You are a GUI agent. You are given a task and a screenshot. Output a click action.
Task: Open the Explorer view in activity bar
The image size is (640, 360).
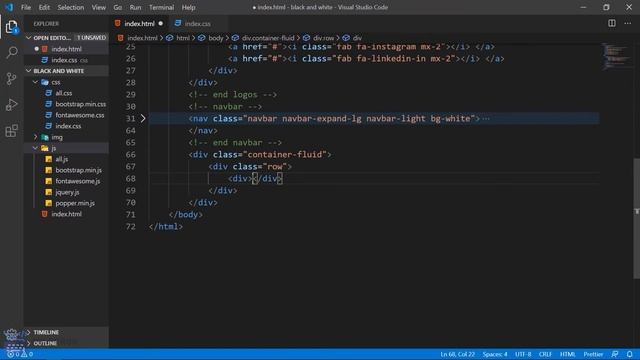[x=11, y=27]
